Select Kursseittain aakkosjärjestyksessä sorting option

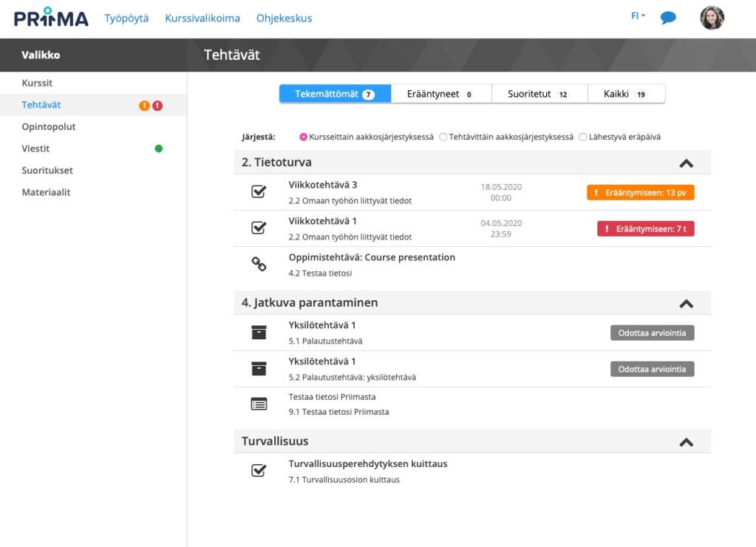pos(303,137)
